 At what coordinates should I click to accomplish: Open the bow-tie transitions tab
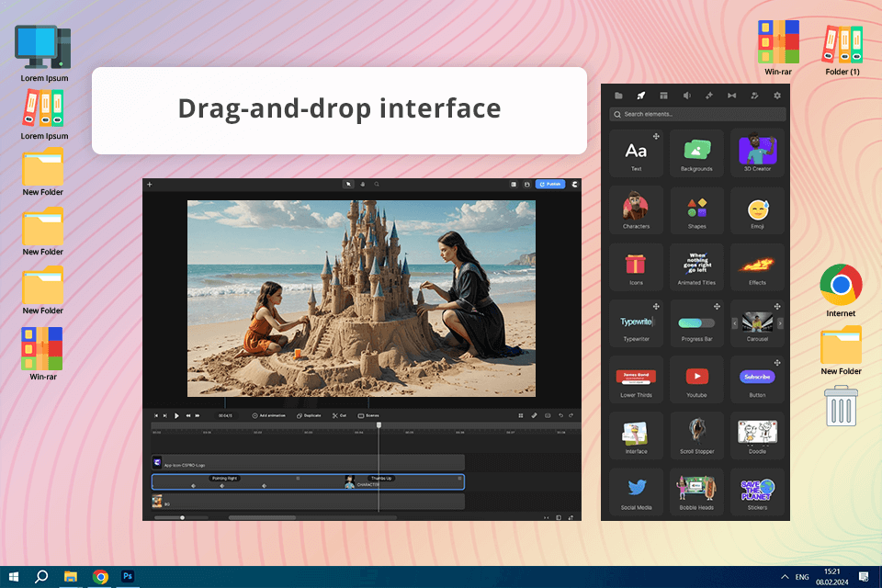732,96
